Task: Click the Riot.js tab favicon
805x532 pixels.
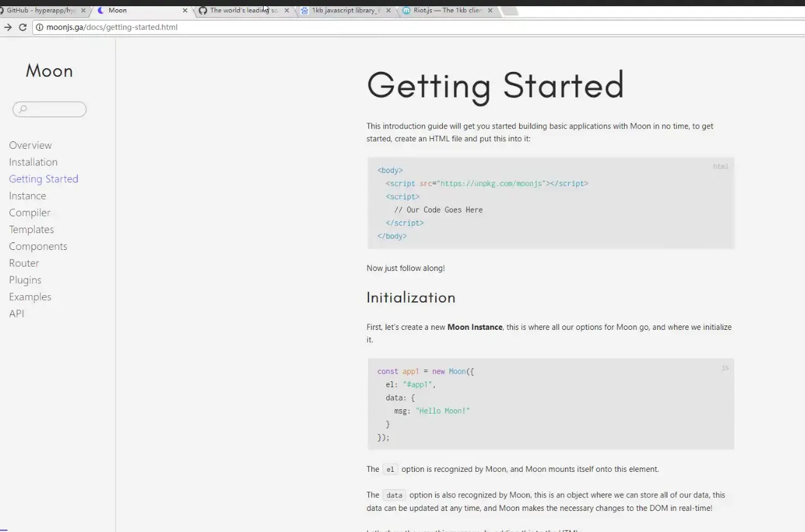Action: [x=406, y=11]
